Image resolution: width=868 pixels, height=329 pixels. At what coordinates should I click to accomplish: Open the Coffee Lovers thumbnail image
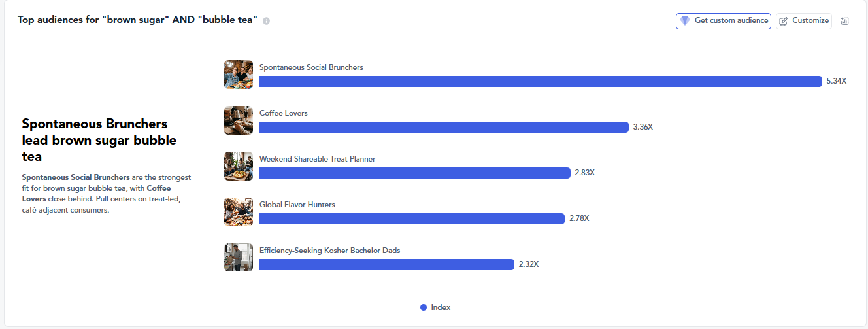[239, 120]
